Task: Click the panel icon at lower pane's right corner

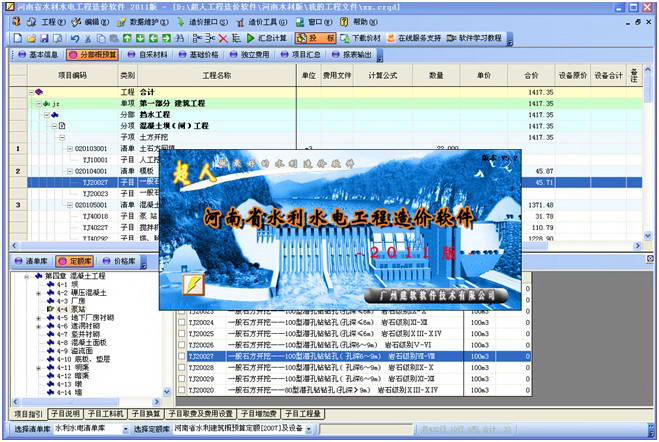Action: [650, 259]
